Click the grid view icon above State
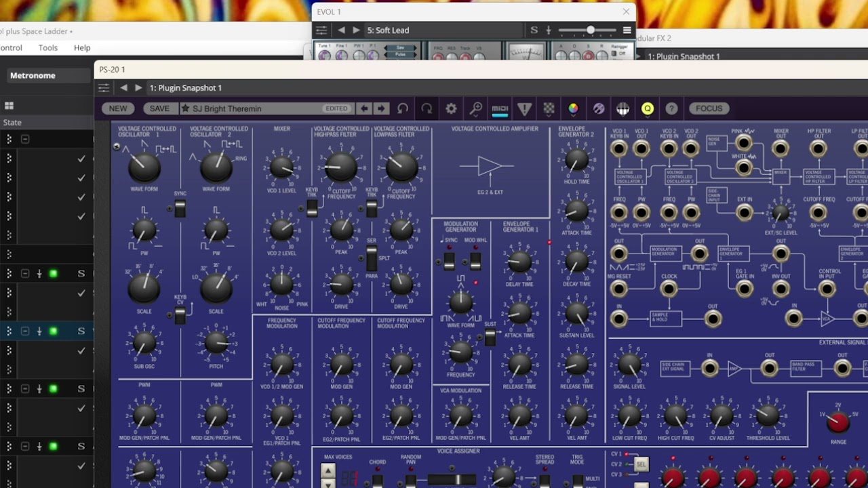Screen dimensions: 868x488 coord(9,106)
